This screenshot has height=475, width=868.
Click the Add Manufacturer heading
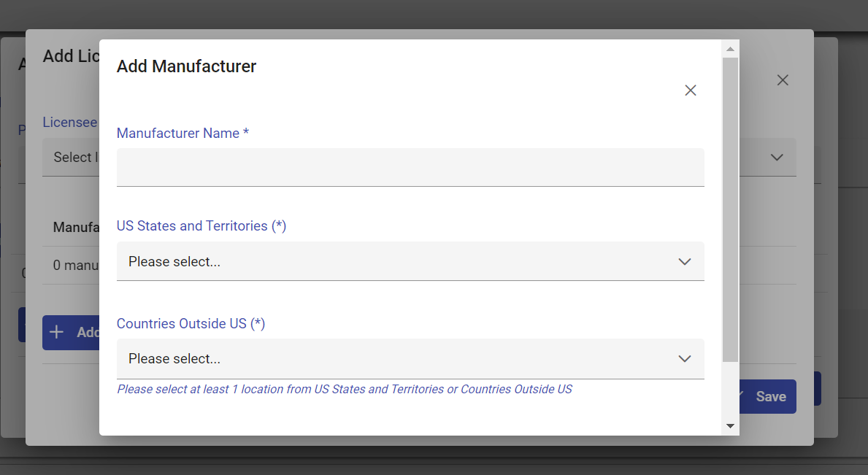pyautogui.click(x=186, y=66)
